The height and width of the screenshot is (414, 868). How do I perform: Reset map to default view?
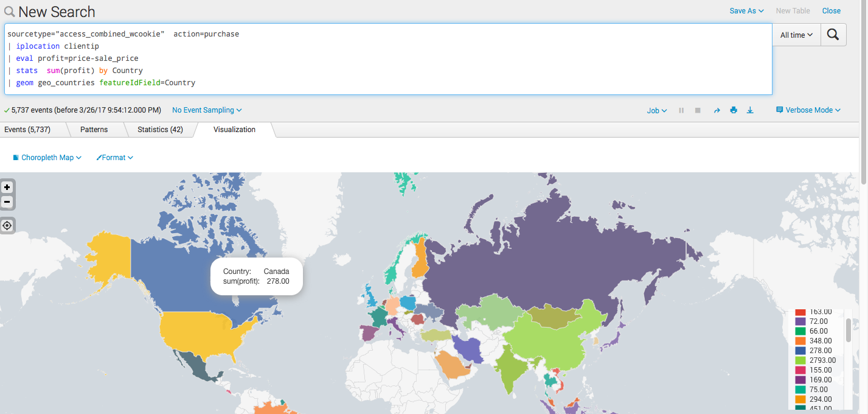[7, 225]
